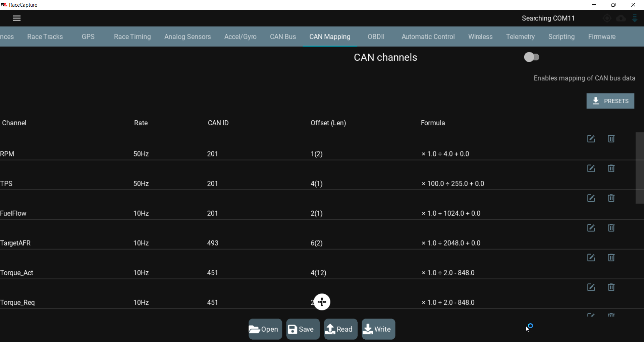Viewport: 644px width, 342px height.
Task: Click the GPS status icon in header
Action: [x=607, y=18]
